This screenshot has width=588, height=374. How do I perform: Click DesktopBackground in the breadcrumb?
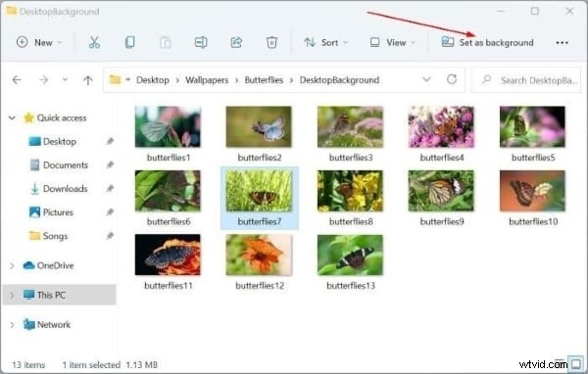(x=339, y=80)
